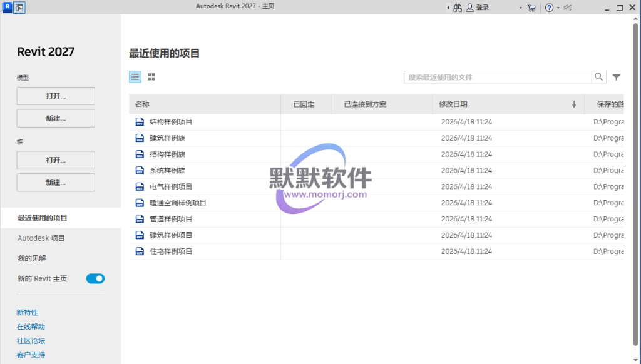Click the blue help question mark icon
This screenshot has height=364, width=641.
pyautogui.click(x=549, y=8)
